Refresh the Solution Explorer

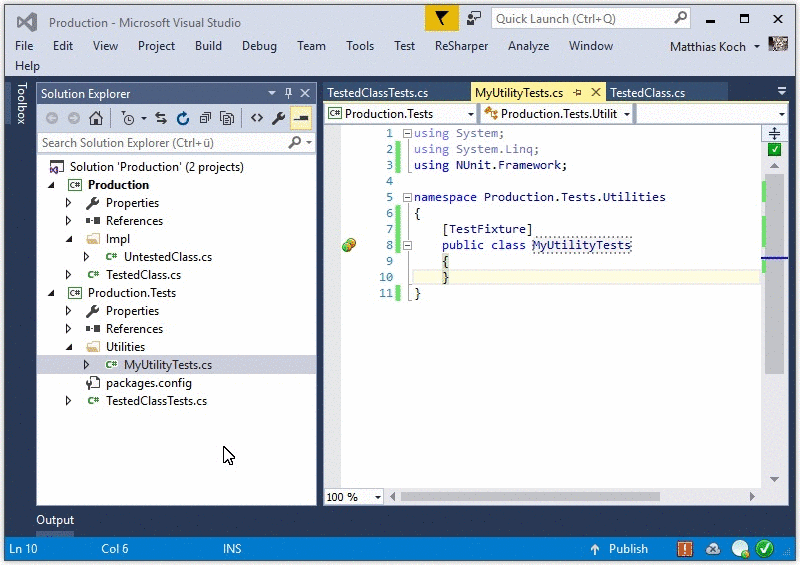coord(183,118)
